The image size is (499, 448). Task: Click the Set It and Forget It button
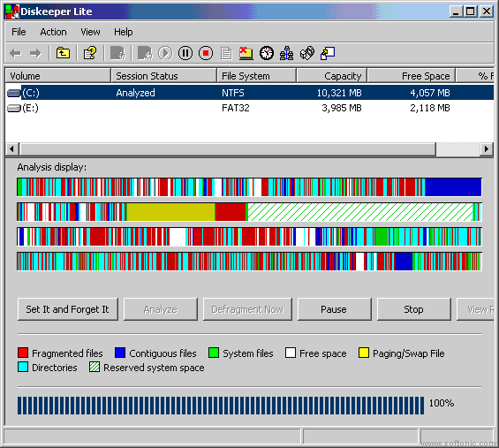[x=67, y=309]
